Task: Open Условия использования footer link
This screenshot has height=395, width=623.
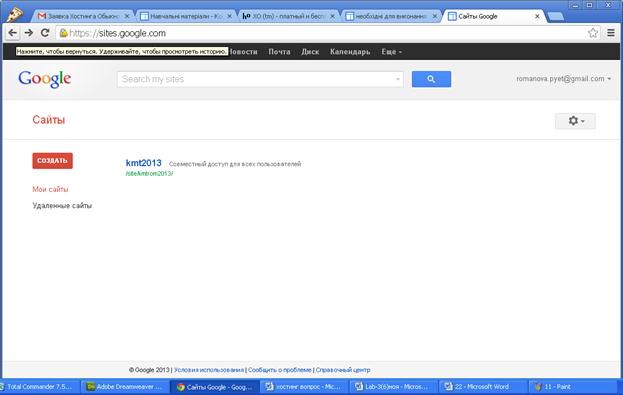Action: pos(209,370)
